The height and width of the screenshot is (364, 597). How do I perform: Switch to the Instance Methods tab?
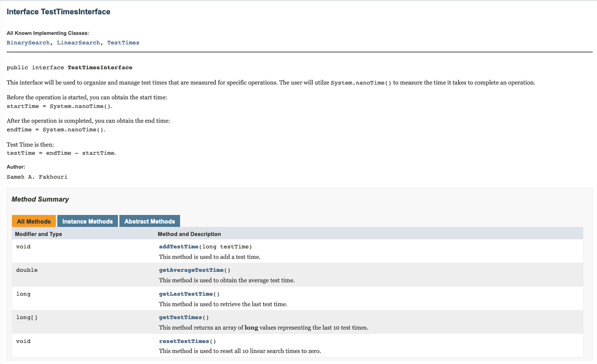(87, 221)
